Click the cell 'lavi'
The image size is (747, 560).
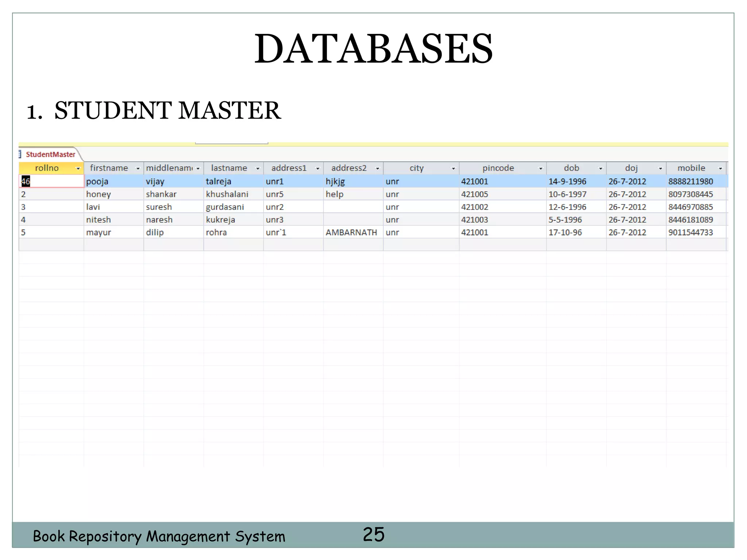pyautogui.click(x=114, y=207)
